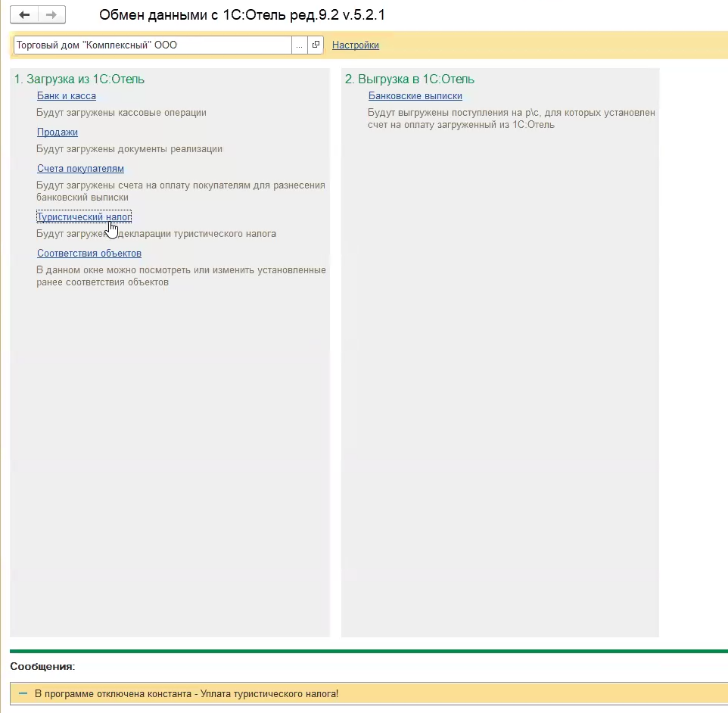This screenshot has height=713, width=728.
Task: Click the description about счета на оплату покупателям
Action: pyautogui.click(x=181, y=191)
